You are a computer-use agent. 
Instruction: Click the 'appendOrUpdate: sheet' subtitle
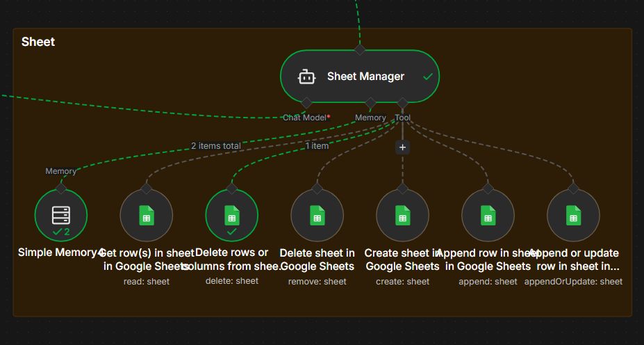(x=573, y=282)
